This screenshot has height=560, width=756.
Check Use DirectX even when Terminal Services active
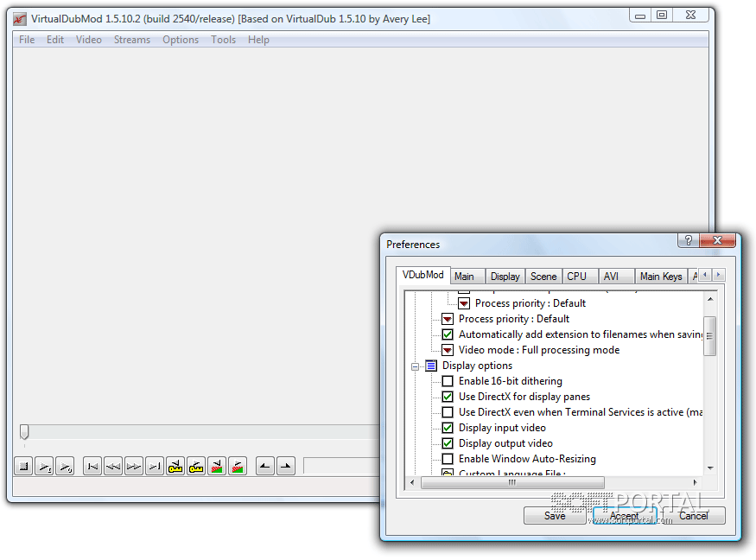click(x=448, y=412)
